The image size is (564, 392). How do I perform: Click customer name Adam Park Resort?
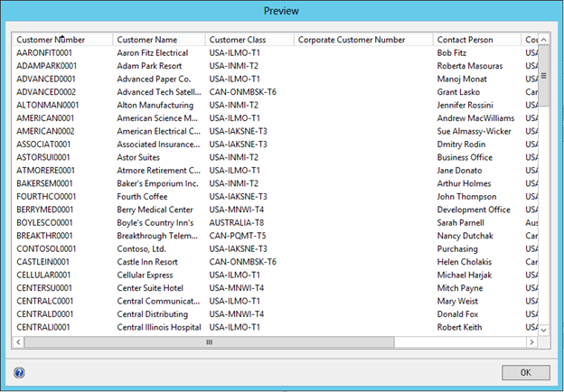[x=149, y=66]
